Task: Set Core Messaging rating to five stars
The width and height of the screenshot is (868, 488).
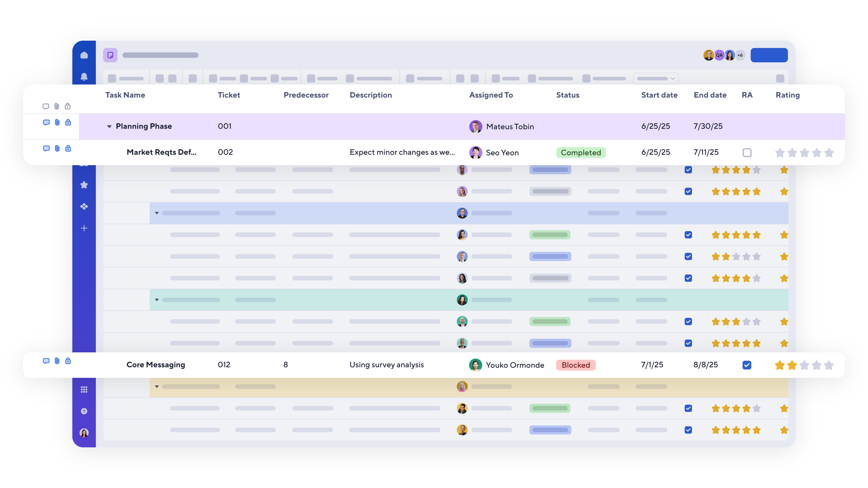Action: (x=829, y=365)
